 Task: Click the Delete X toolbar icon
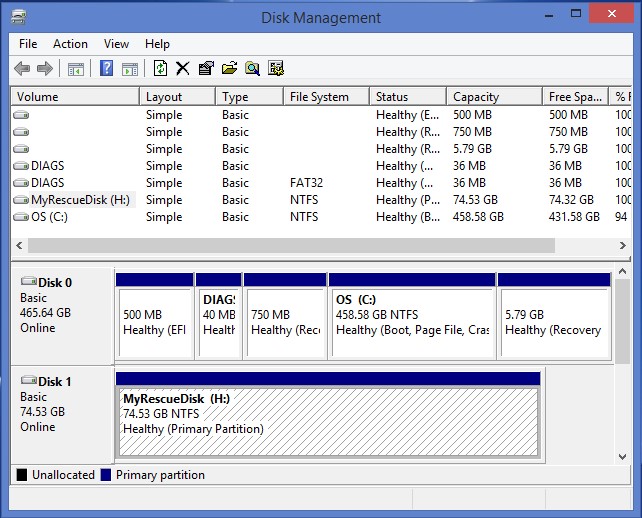(x=182, y=68)
